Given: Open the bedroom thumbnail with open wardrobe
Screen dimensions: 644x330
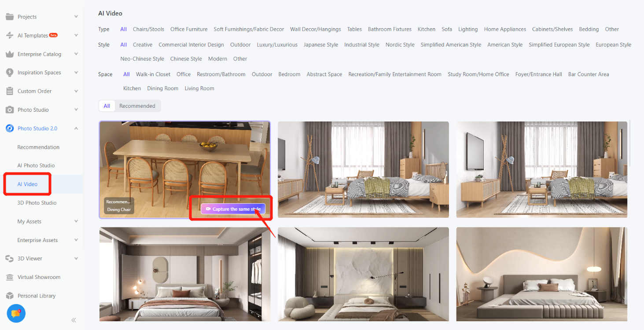Looking at the screenshot, I should click(x=185, y=274).
